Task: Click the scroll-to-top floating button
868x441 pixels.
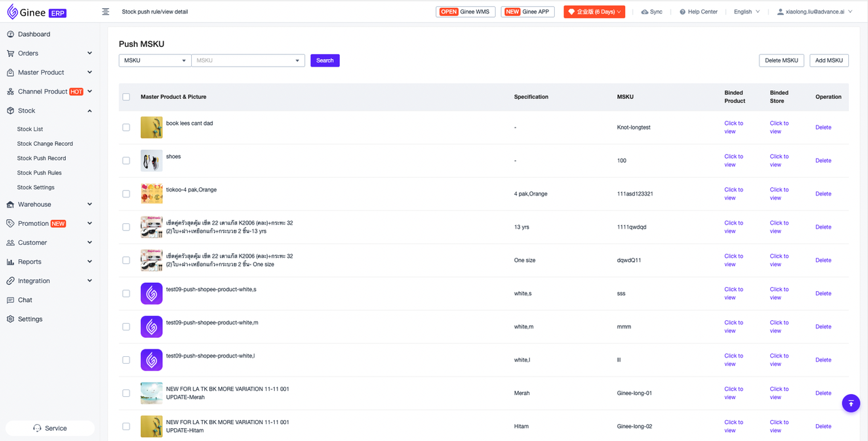Action: [850, 403]
